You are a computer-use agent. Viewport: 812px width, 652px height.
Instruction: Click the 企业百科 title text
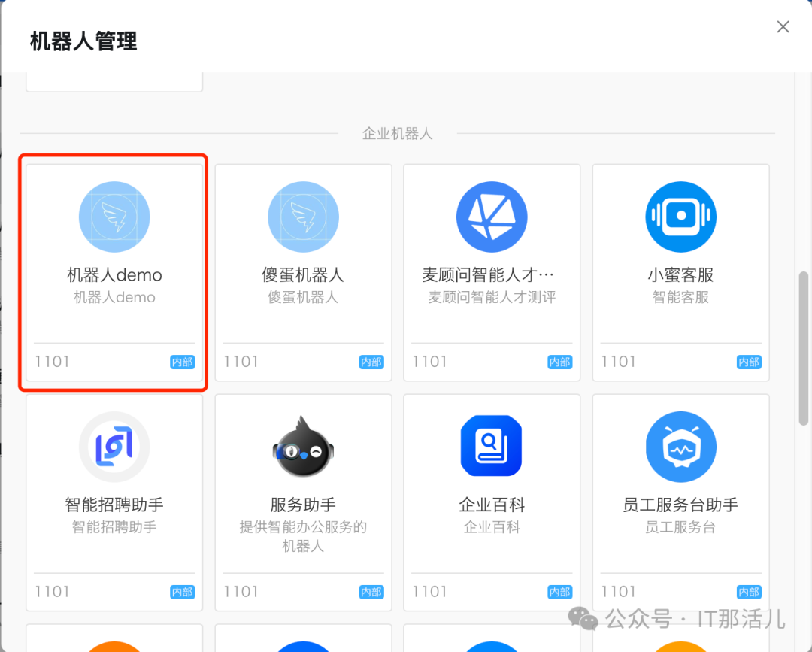click(x=492, y=505)
